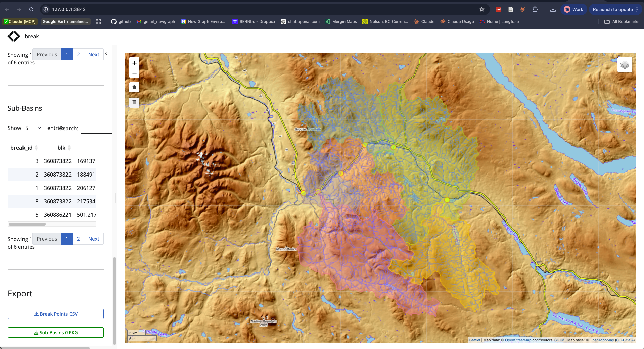
Task: Go to page 2 of Sub-Basins
Action: 78,239
